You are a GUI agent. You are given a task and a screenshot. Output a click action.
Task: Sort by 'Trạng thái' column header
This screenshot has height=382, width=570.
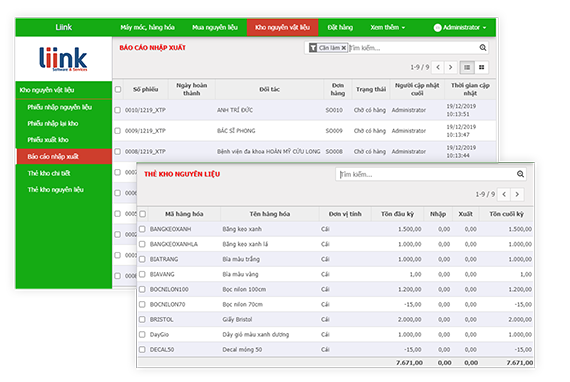coord(371,89)
